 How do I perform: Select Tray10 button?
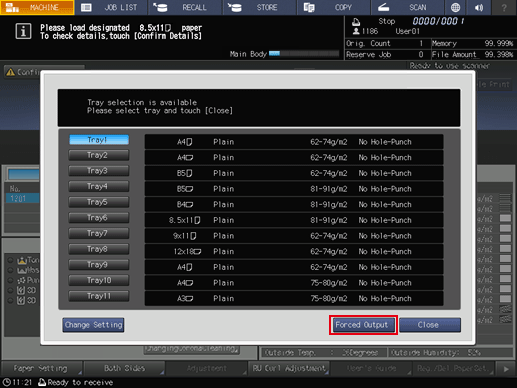(99, 281)
